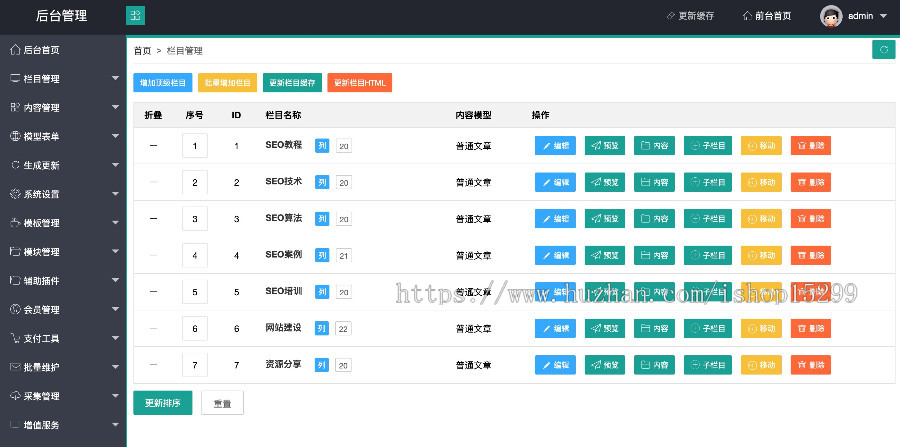Click the 模板管理 icon in sidebar

(x=15, y=223)
